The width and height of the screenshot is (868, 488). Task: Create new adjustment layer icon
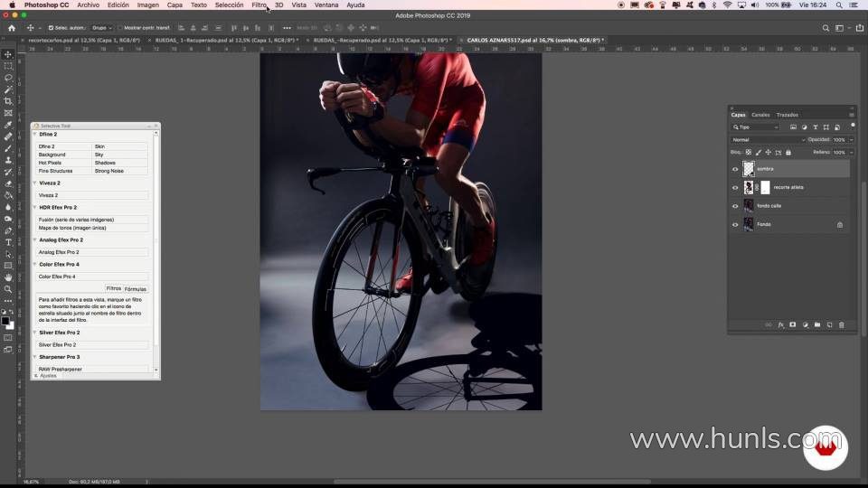click(805, 324)
